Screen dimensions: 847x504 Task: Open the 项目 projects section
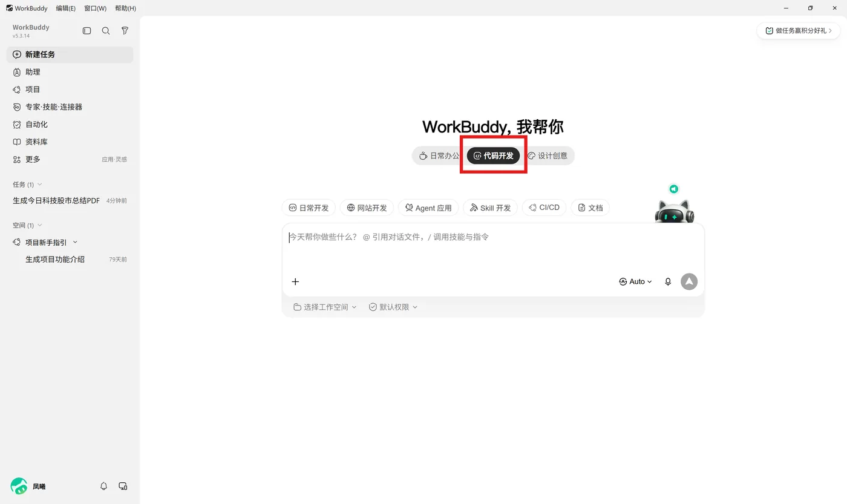coord(70,90)
